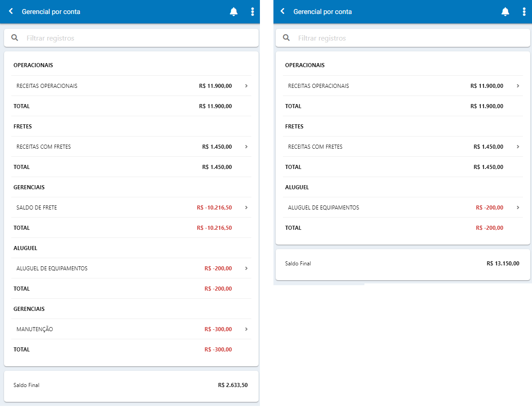Click the OPERACIONAIS section heading on left screen
The width and height of the screenshot is (532, 410).
[x=33, y=65]
